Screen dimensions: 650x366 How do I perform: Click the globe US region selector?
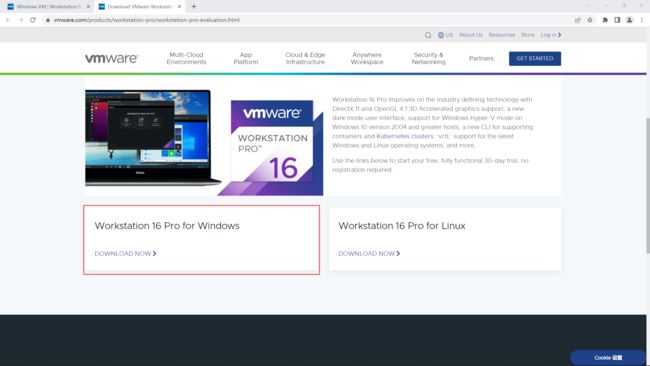(445, 35)
